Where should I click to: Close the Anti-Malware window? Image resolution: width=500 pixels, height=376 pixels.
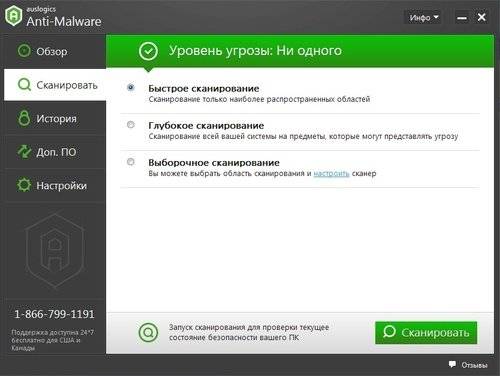(x=481, y=17)
